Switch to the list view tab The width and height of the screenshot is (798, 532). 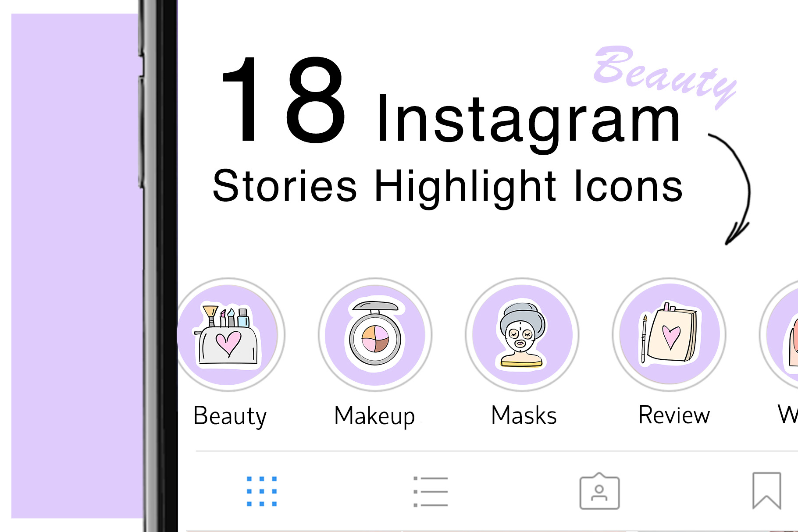pos(431,491)
